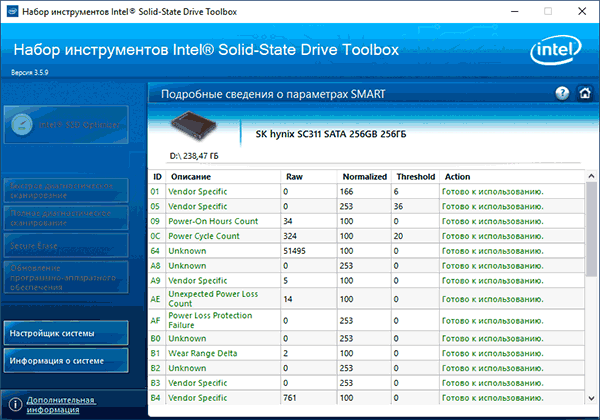
Task: Click attribute ID A9
Action: tap(155, 281)
